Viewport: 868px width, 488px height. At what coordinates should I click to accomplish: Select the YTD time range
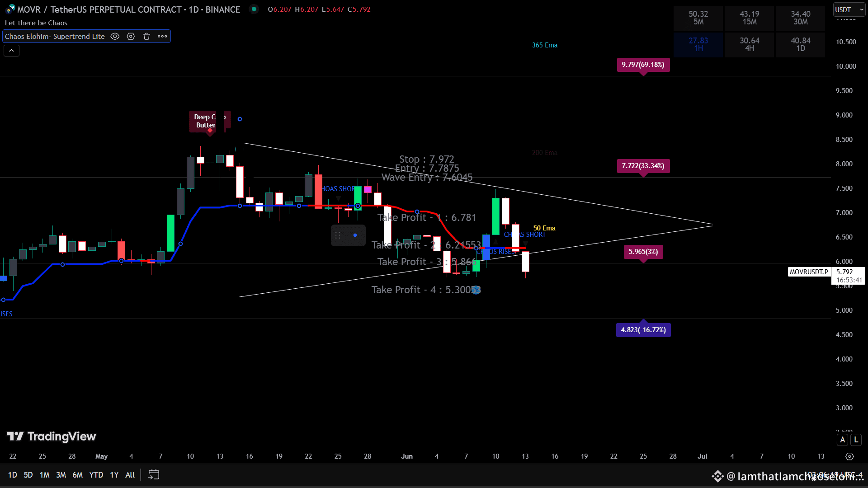(x=96, y=475)
